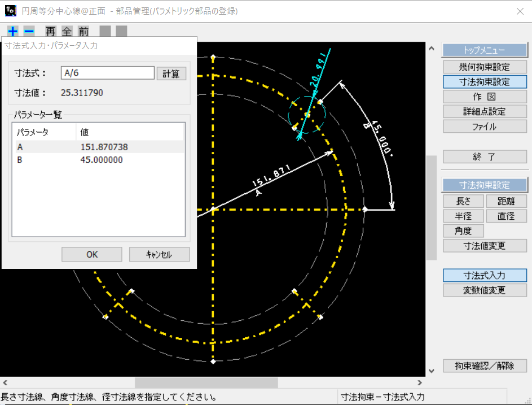Click the 151.871 radius dimension in drawing

(x=271, y=176)
